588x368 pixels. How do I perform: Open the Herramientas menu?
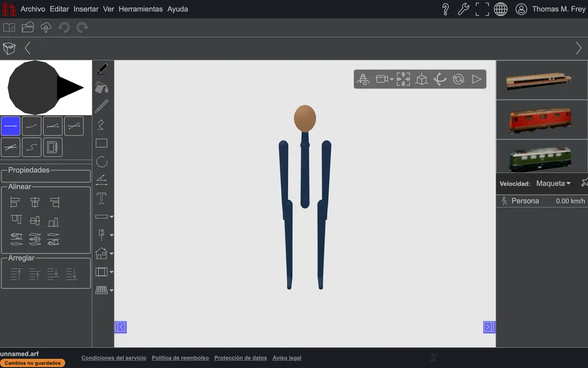141,9
